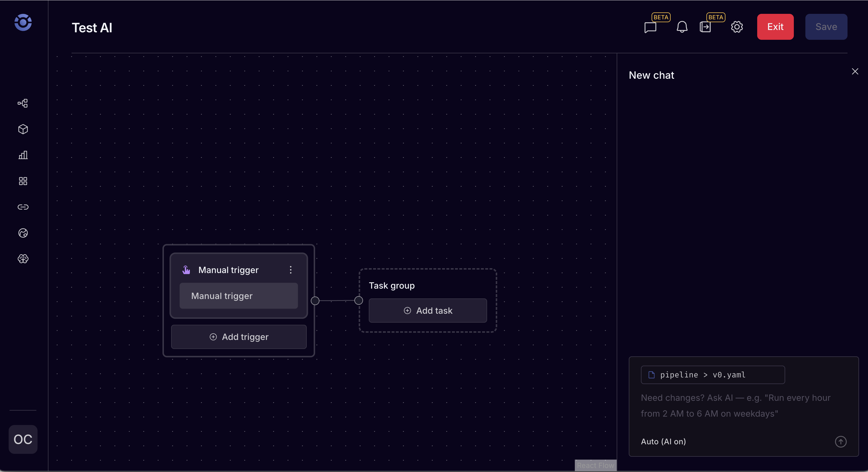Add a trigger in the Manual trigger node
Image resolution: width=868 pixels, height=472 pixels.
239,337
